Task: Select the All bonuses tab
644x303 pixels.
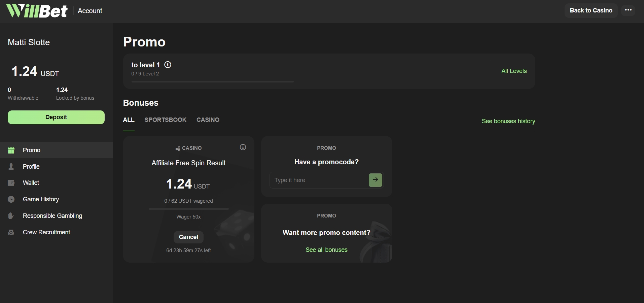Action: (129, 120)
